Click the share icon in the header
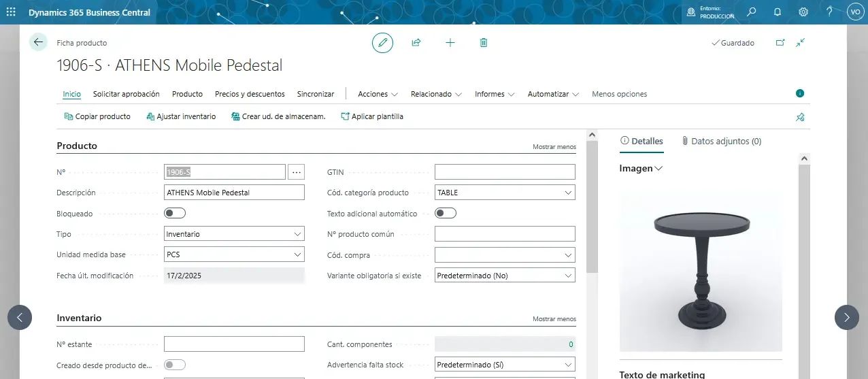This screenshot has height=379, width=868. tap(416, 43)
